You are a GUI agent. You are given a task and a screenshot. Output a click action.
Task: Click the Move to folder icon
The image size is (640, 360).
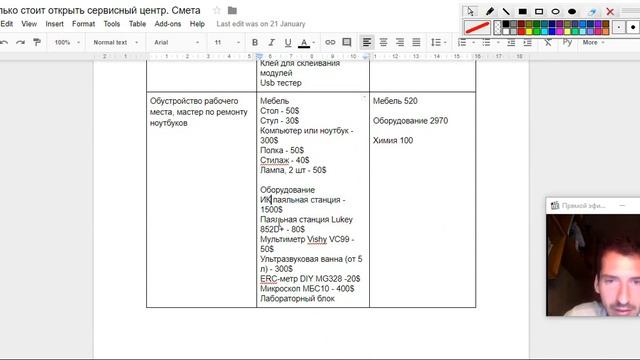[x=232, y=10]
